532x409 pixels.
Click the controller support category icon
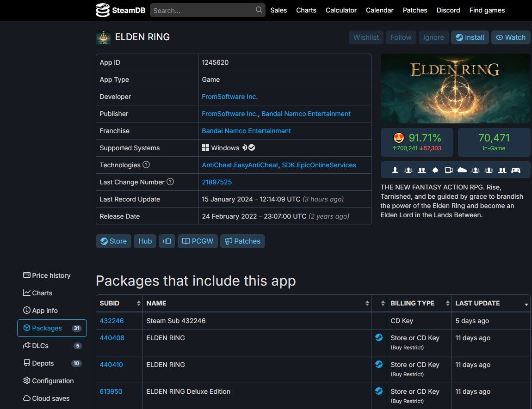(x=516, y=170)
